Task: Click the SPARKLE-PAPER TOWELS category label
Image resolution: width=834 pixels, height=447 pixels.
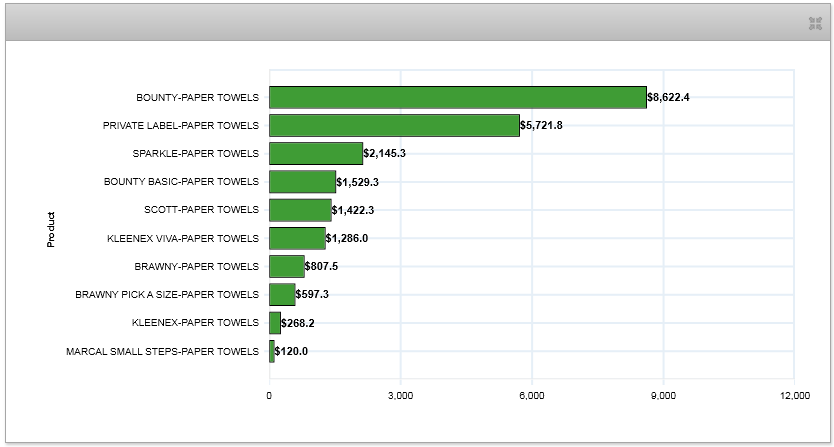Action: point(195,154)
